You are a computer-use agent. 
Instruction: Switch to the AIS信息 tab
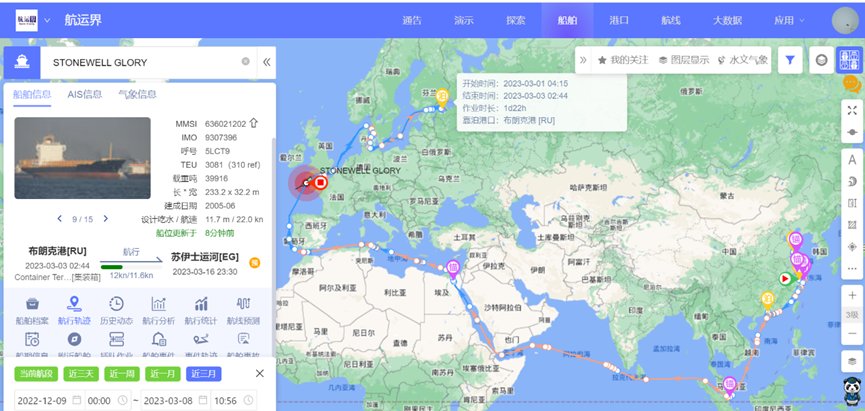(x=85, y=95)
